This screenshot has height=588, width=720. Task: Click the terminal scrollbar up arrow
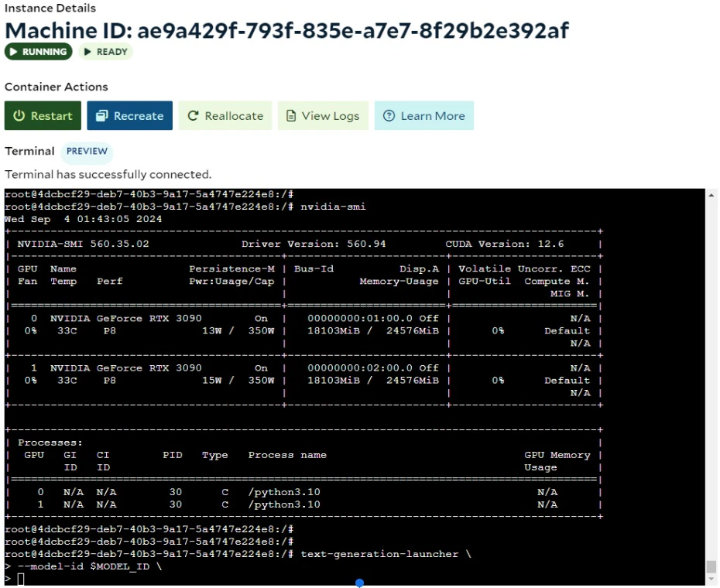coord(711,195)
